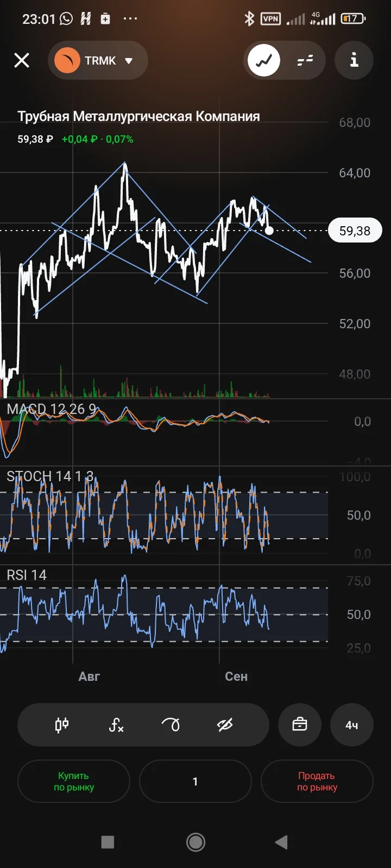This screenshot has height=868, width=391.
Task: Toggle drawings visibility eye icon
Action: (x=225, y=725)
